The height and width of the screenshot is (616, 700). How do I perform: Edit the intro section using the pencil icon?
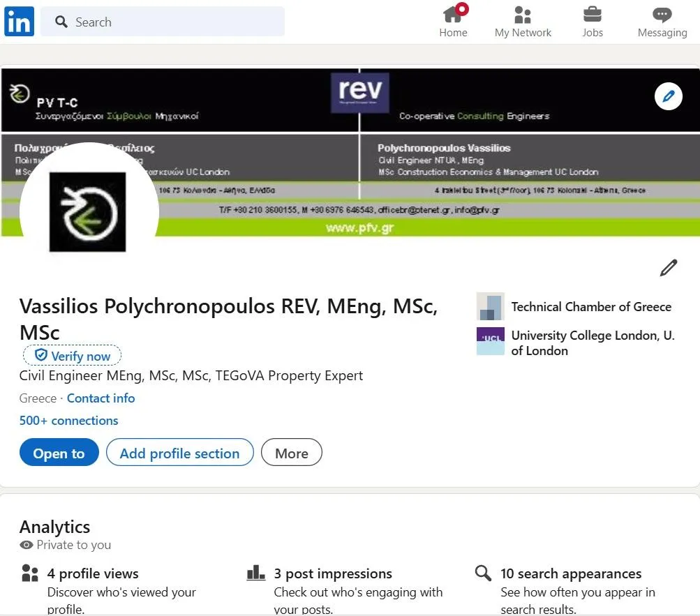(668, 267)
